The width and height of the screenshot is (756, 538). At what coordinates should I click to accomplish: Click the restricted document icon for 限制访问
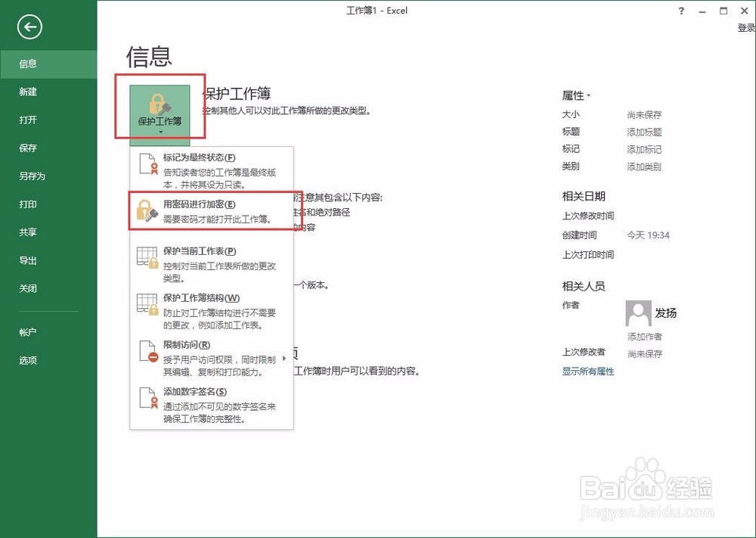(x=148, y=351)
